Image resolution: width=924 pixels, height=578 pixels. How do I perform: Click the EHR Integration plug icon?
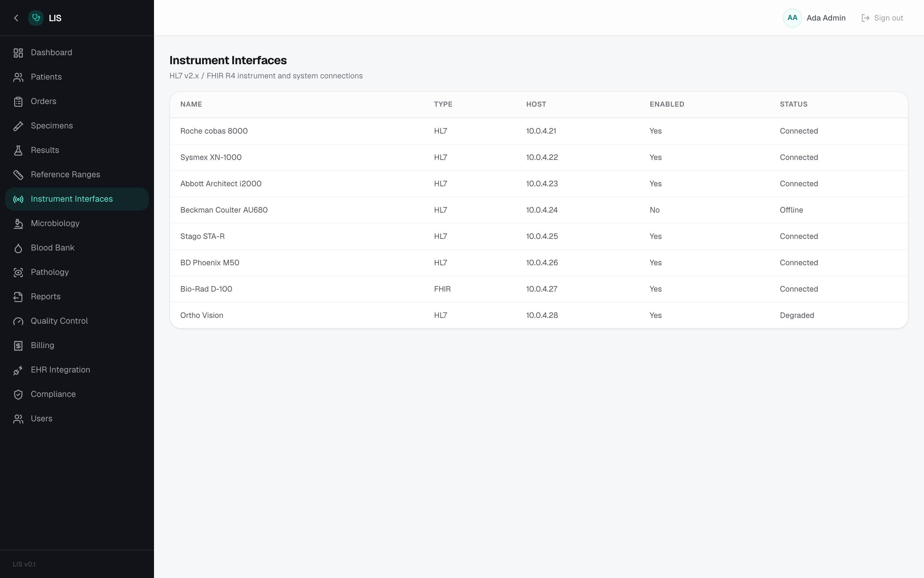18,370
